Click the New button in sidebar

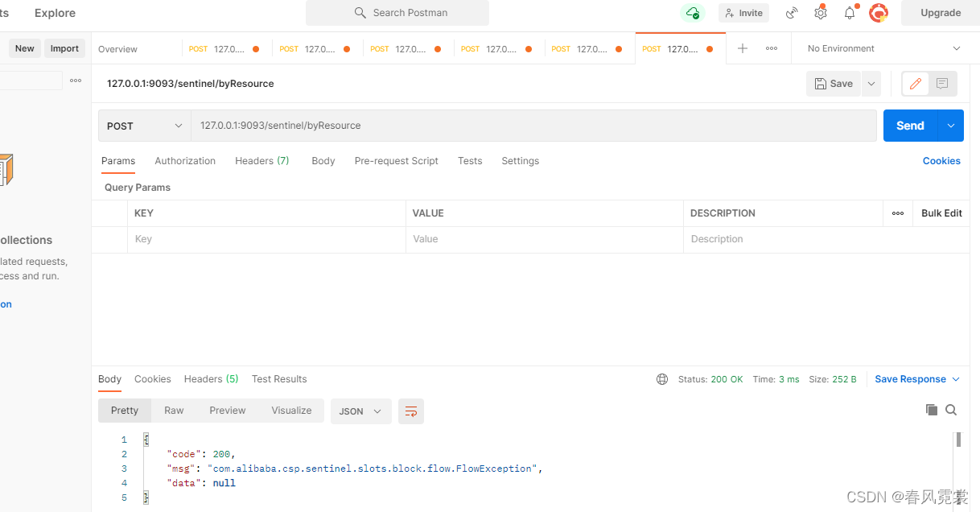pyautogui.click(x=25, y=48)
